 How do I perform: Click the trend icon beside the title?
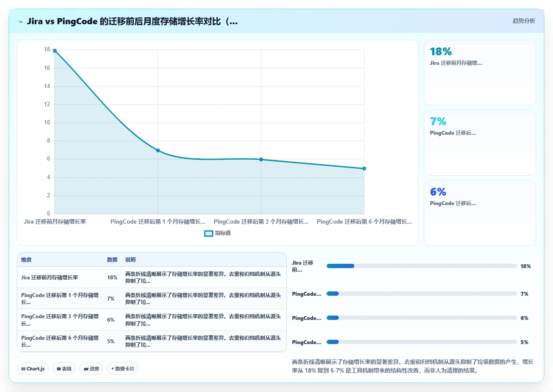20,22
